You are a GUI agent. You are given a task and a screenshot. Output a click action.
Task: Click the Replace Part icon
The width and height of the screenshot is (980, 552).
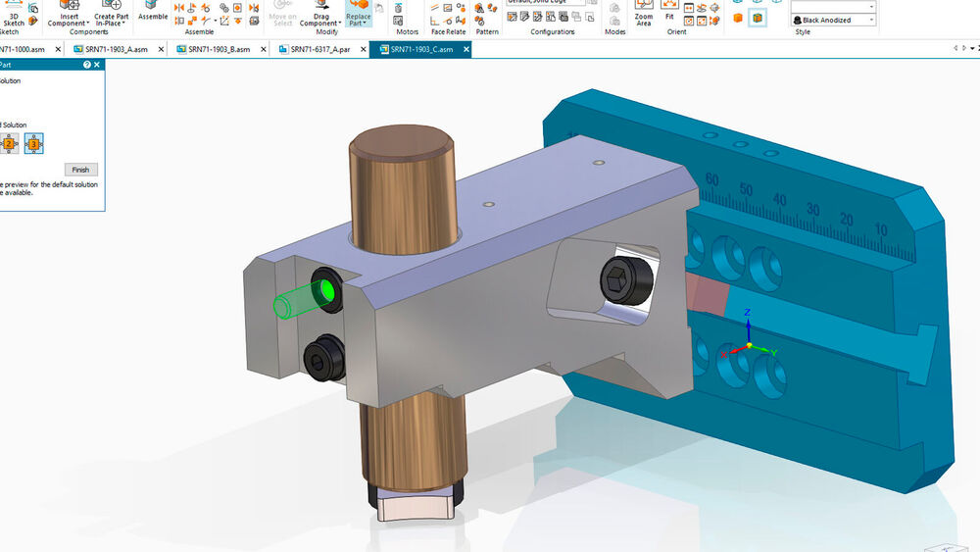(358, 12)
